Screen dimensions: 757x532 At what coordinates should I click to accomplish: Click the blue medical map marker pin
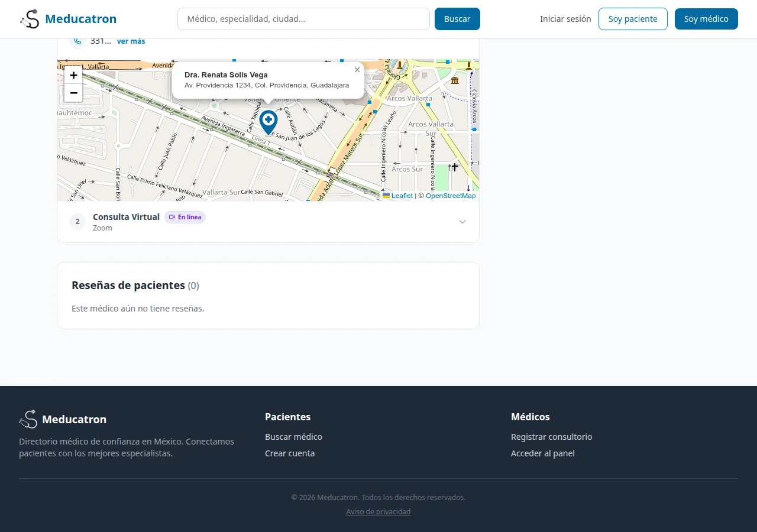pyautogui.click(x=268, y=122)
